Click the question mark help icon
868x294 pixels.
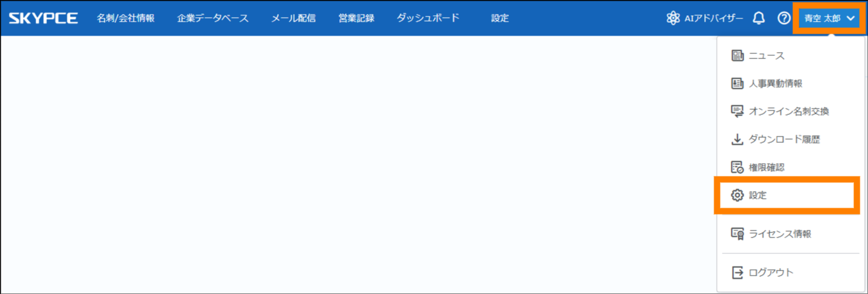[x=783, y=18]
